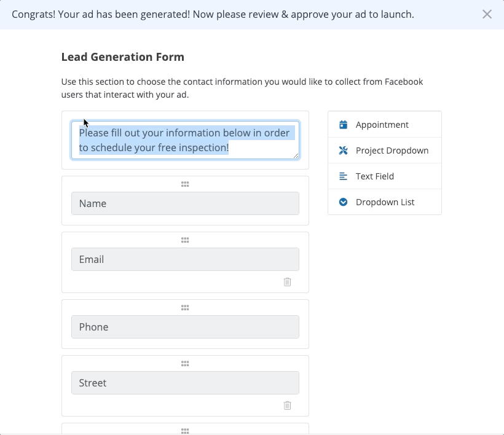This screenshot has width=504, height=435.
Task: Add a Dropdown List field
Action: click(x=385, y=202)
